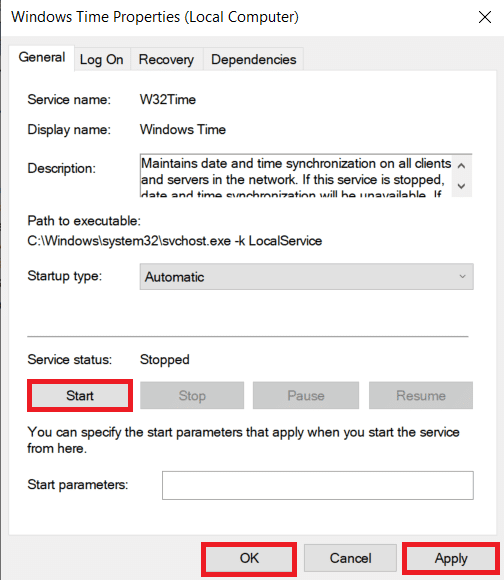Open the Recovery tab
Viewport: 504px width, 580px height.
click(x=166, y=59)
